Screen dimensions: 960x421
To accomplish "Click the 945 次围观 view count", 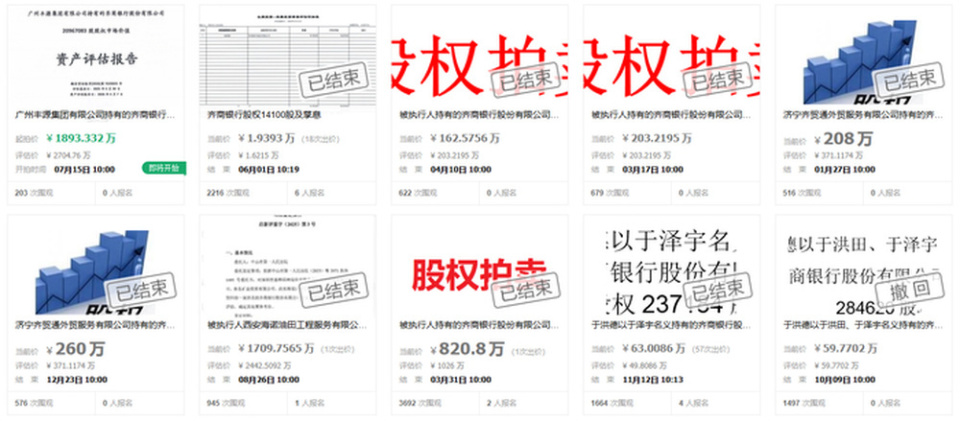I will pyautogui.click(x=225, y=403).
